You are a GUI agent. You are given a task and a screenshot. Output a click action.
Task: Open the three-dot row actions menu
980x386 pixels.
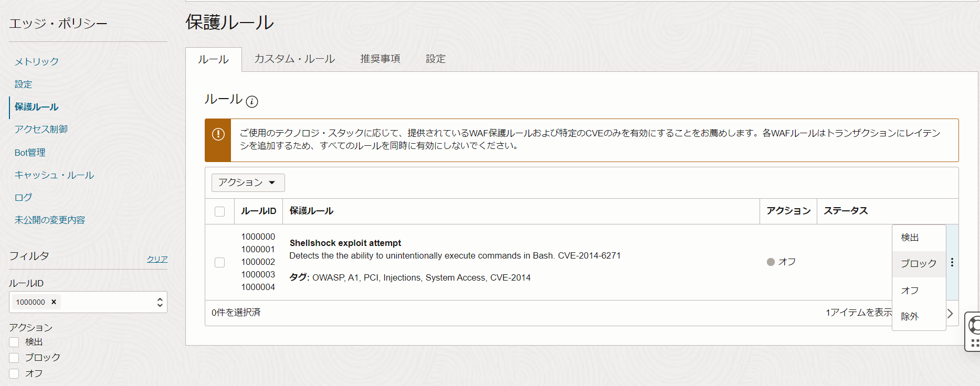coord(952,262)
